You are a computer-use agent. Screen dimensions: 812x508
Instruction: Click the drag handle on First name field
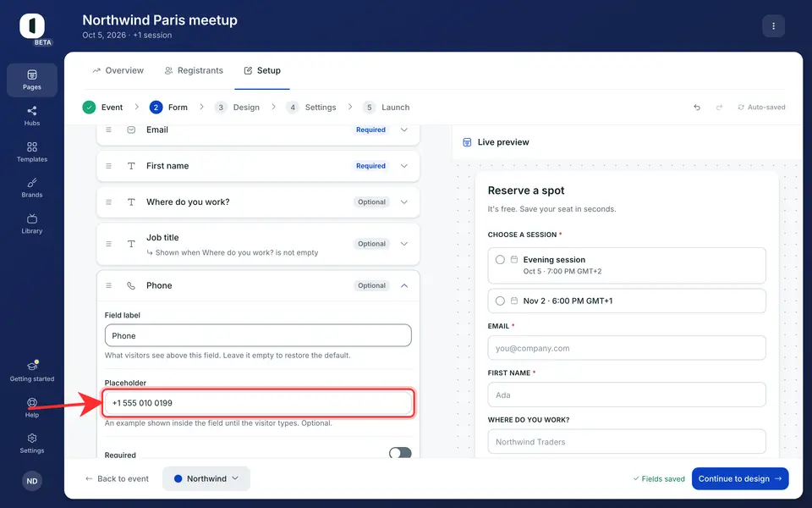(x=109, y=166)
